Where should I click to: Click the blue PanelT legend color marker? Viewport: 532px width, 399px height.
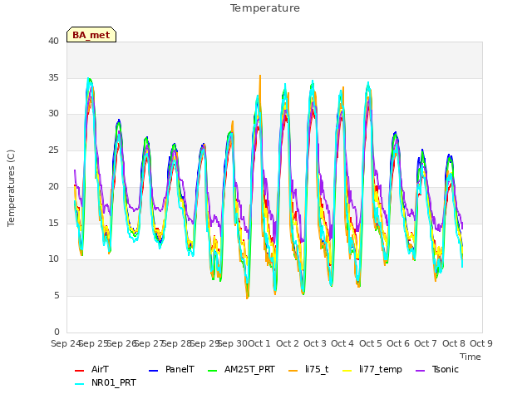point(153,370)
